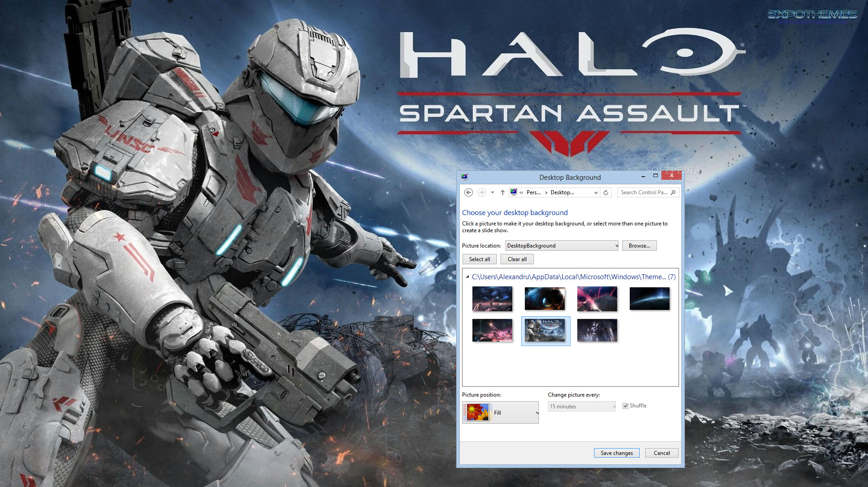Open the recent locations dropdown arrow
Image resolution: width=868 pixels, height=487 pixels.
coord(492,192)
